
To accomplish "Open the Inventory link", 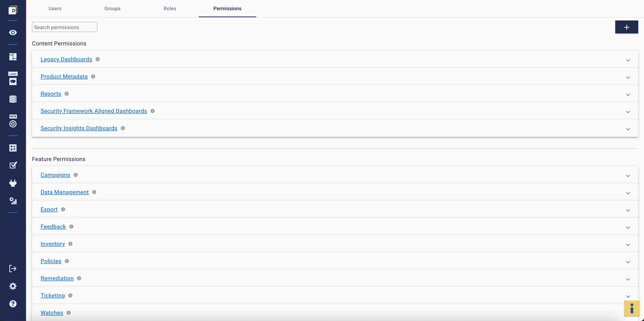I will (52, 244).
